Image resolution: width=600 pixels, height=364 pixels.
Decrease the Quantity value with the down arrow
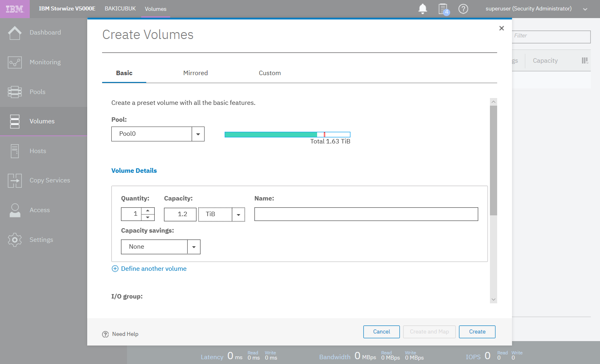(x=148, y=217)
